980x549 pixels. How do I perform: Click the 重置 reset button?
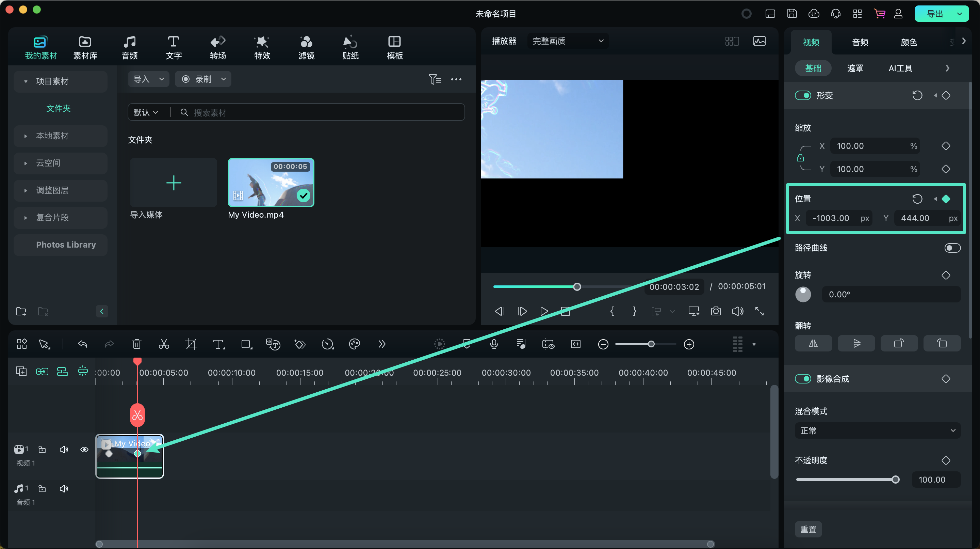coord(808,529)
